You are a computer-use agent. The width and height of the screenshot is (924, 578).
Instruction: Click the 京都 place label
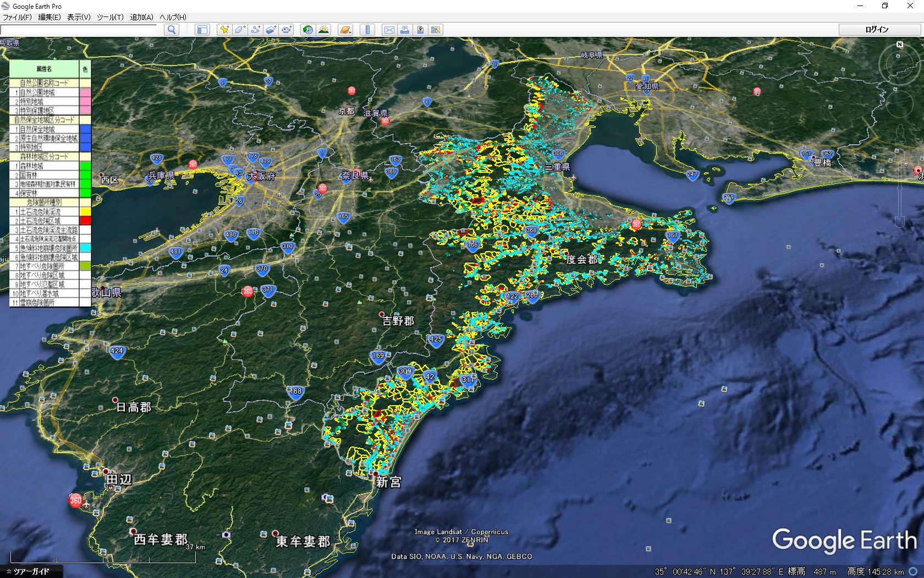(x=346, y=111)
